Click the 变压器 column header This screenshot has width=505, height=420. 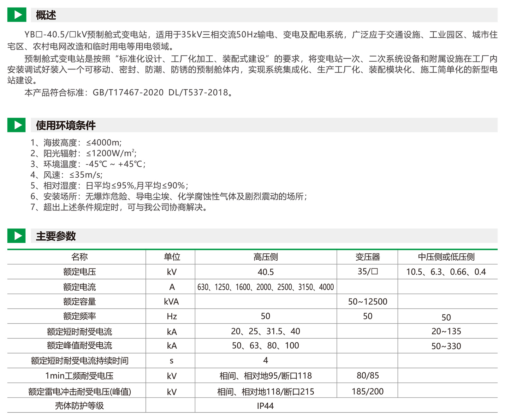tap(367, 257)
